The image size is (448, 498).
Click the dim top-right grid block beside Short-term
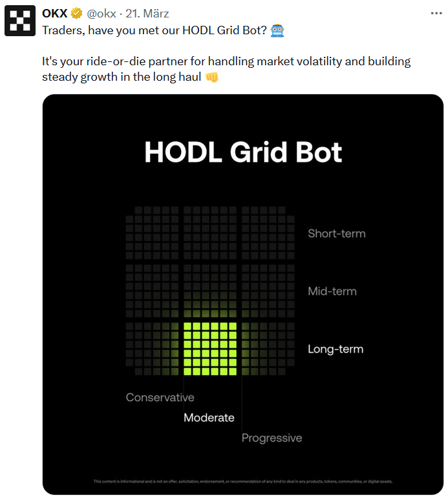coord(267,231)
